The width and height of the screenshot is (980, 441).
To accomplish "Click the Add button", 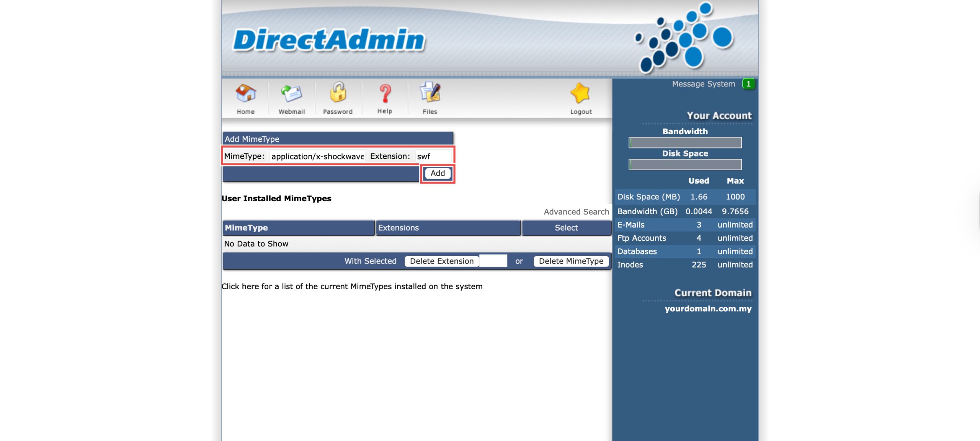I will tap(438, 173).
